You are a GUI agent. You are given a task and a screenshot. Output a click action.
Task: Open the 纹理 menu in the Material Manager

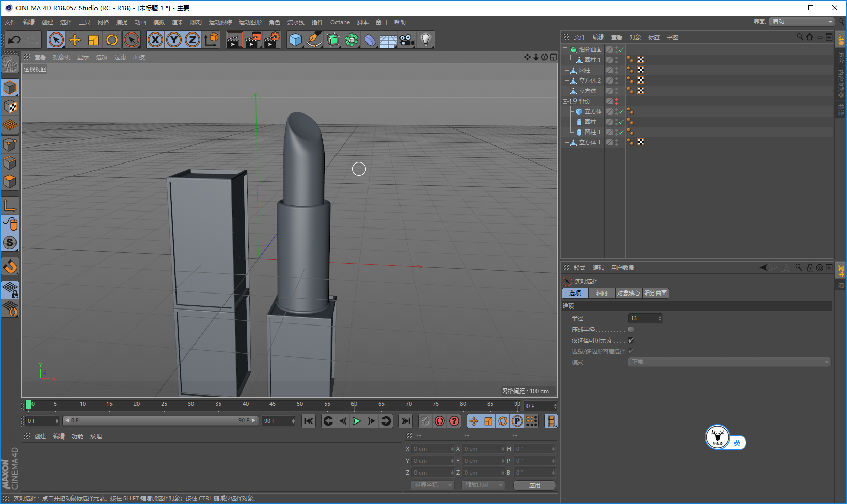tap(96, 436)
